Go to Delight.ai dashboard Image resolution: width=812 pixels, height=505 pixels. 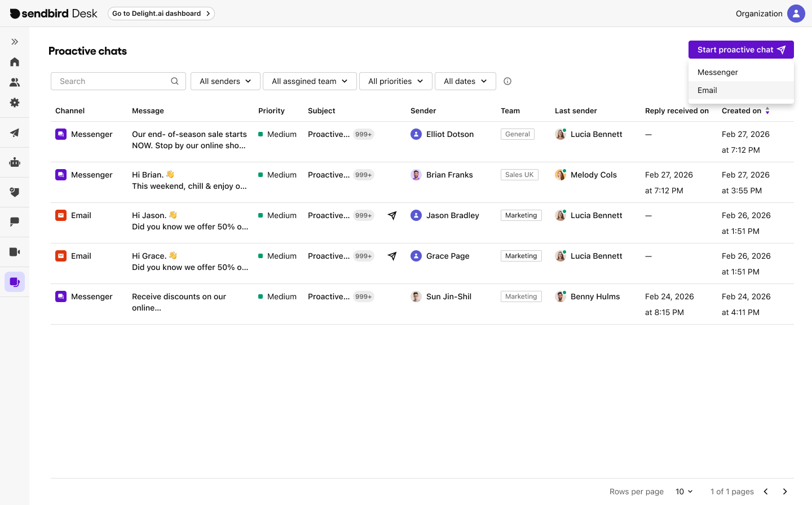(161, 14)
